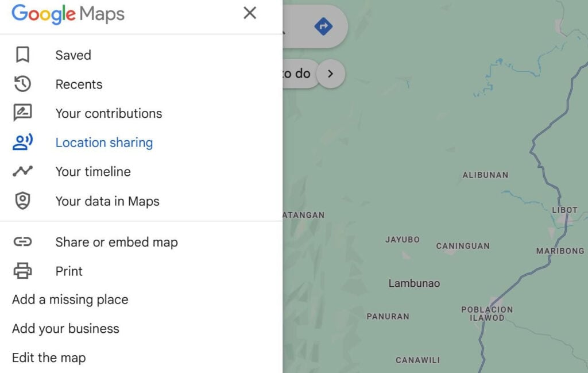Open Your timeline menu entry
Screen dimensions: 588x373
(x=93, y=171)
